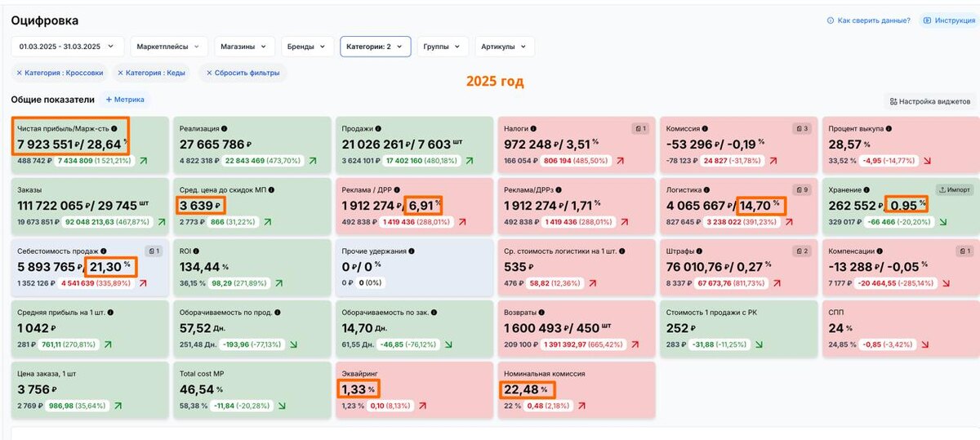Image resolution: width=980 pixels, height=440 pixels.
Task: Remove the Категория : Кроссовки filter chip
Action: click(20, 73)
